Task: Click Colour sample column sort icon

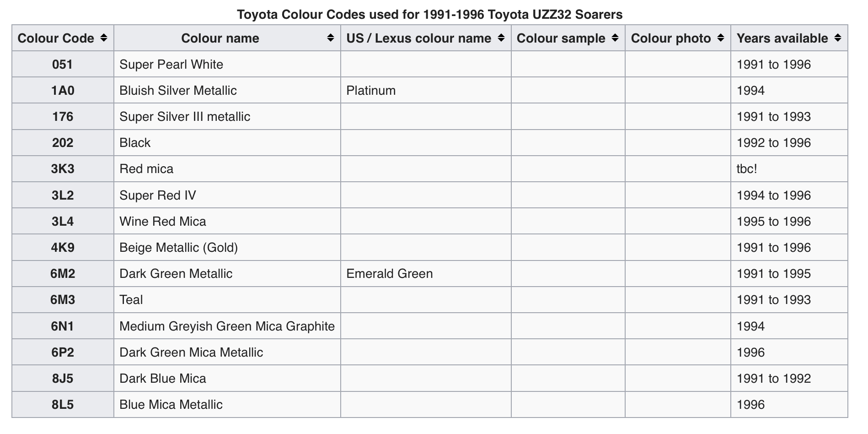Action: [615, 38]
